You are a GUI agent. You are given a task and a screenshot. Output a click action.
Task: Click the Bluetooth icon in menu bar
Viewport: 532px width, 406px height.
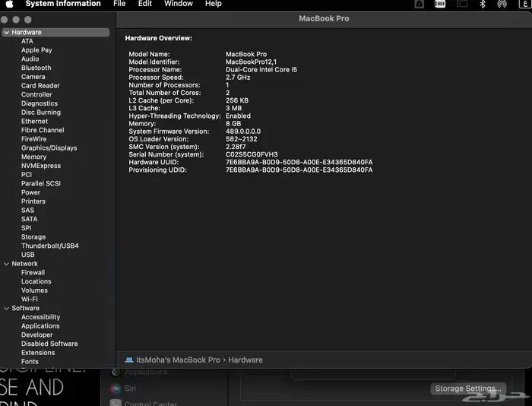tap(483, 4)
